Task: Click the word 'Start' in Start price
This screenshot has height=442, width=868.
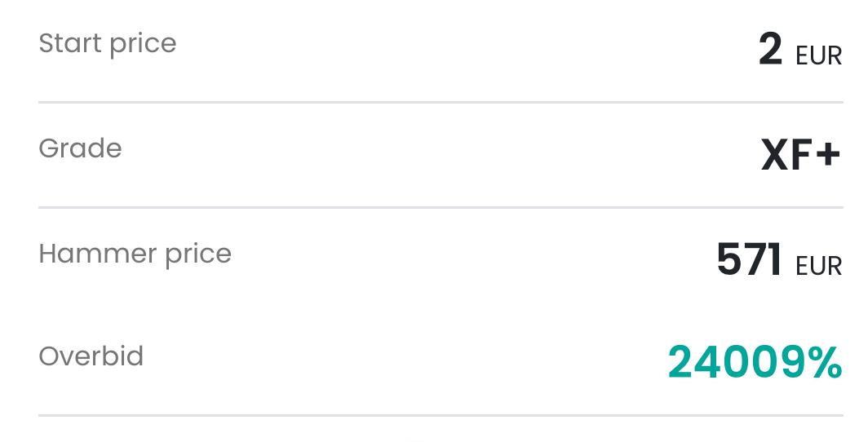Action: tap(70, 42)
